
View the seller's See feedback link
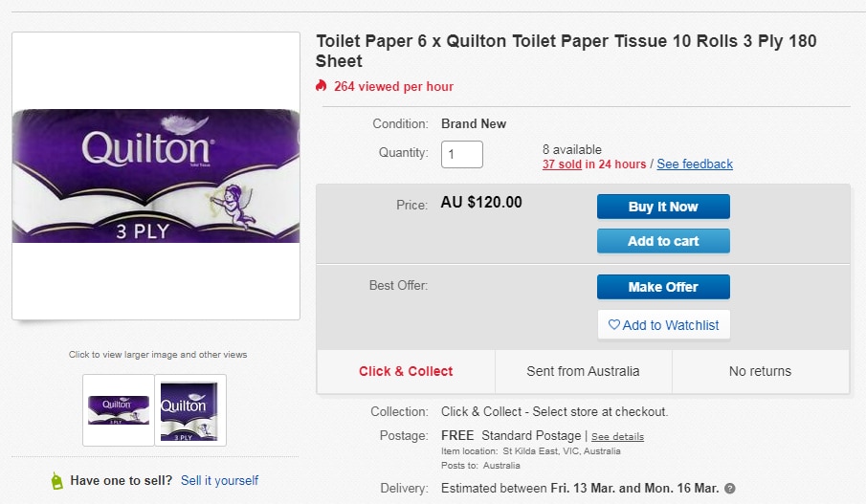coord(695,164)
